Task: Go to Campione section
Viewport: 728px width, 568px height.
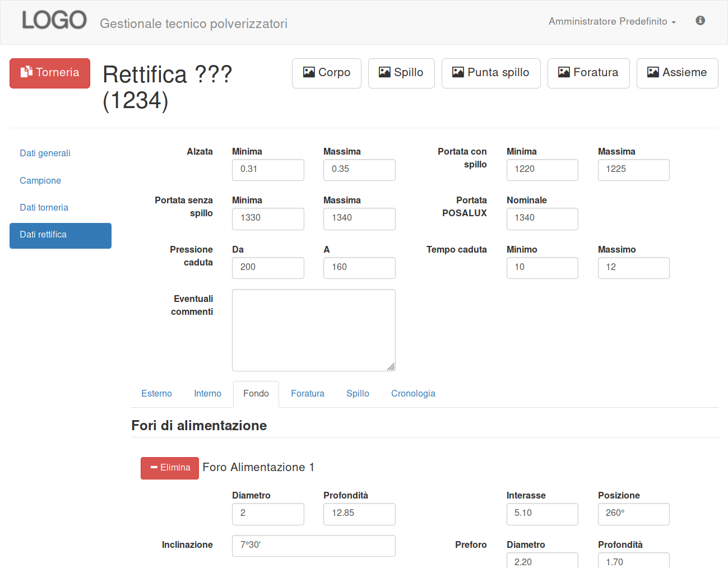Action: (40, 181)
